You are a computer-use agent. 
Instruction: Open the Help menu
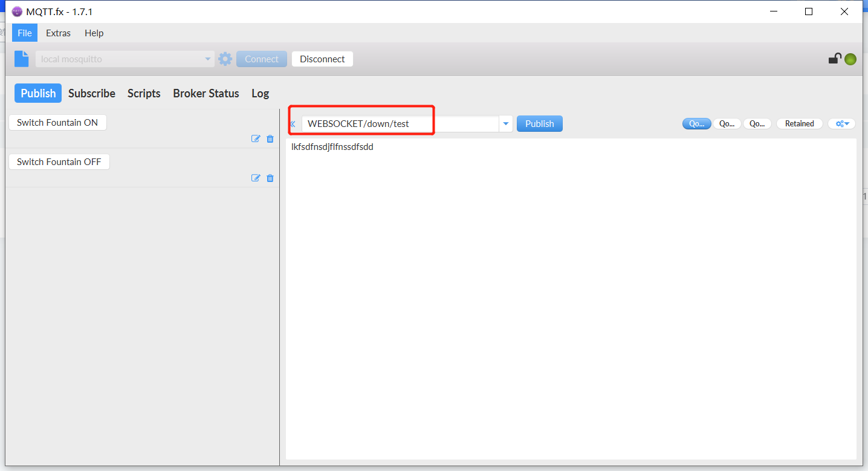click(94, 33)
